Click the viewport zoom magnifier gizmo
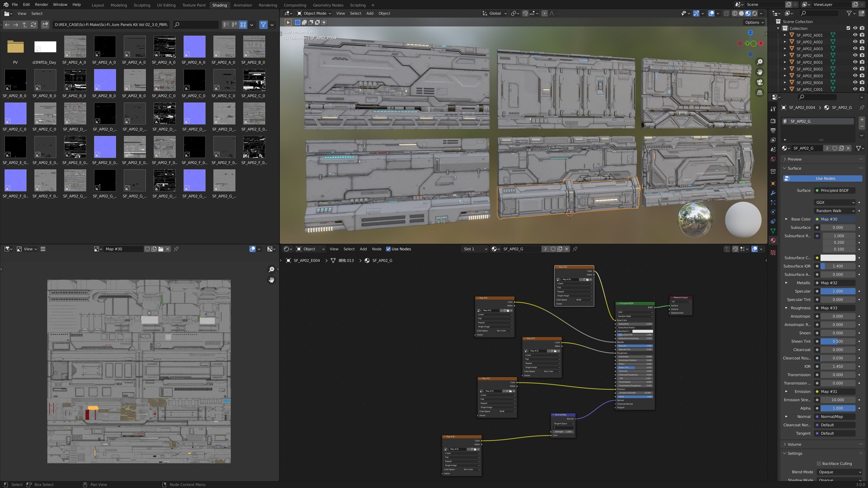Viewport: 868px width, 488px height. point(760,62)
